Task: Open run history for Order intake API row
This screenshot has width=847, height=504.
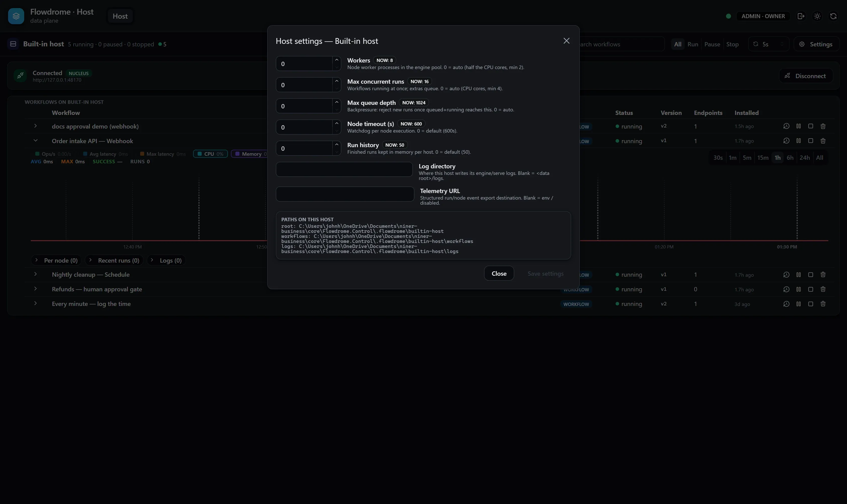Action: coord(786,141)
